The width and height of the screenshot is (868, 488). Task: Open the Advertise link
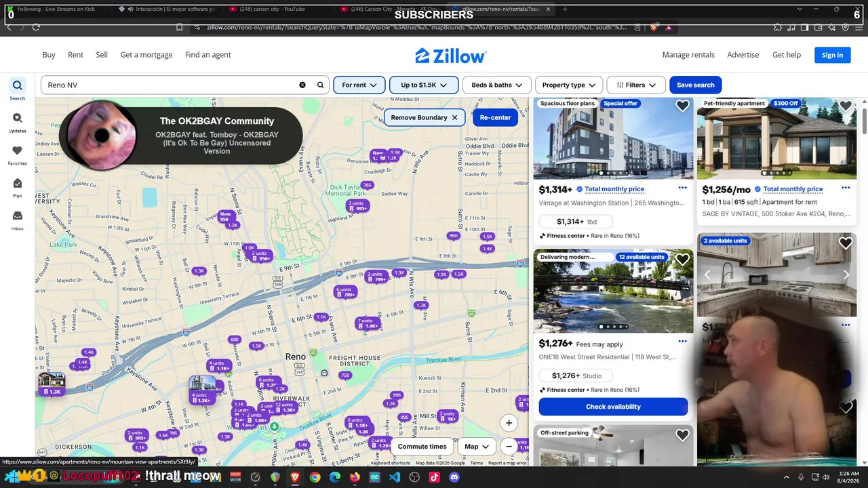tap(743, 55)
